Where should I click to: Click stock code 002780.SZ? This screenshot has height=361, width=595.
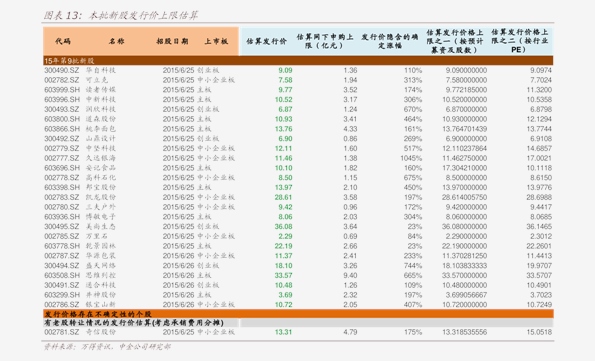point(61,207)
